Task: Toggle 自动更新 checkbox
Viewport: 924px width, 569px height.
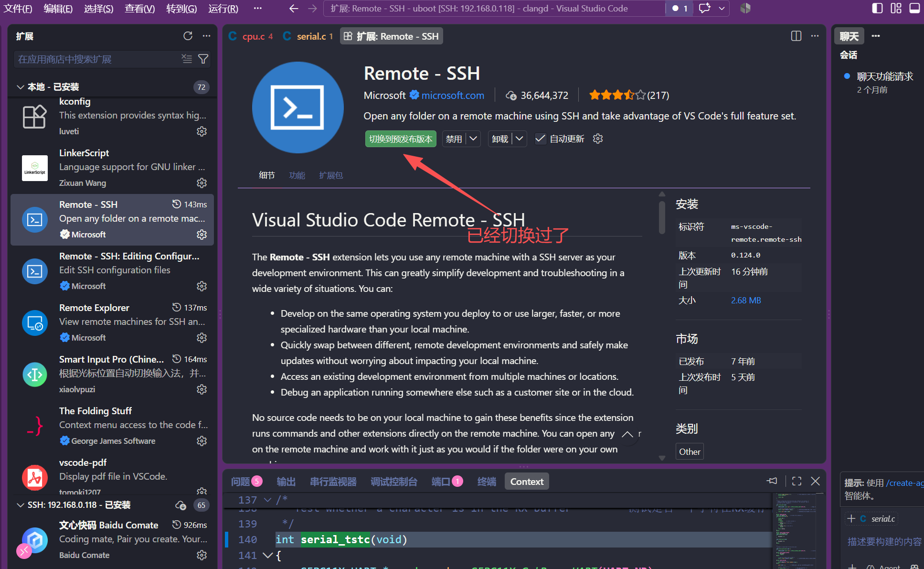Action: pyautogui.click(x=540, y=139)
